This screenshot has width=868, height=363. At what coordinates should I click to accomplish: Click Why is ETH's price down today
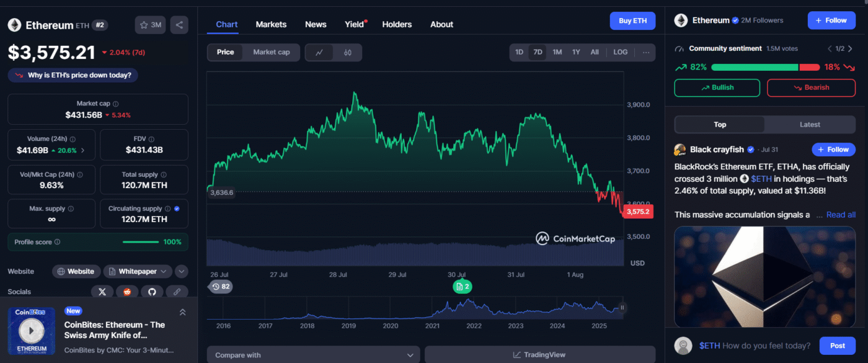[x=73, y=75]
